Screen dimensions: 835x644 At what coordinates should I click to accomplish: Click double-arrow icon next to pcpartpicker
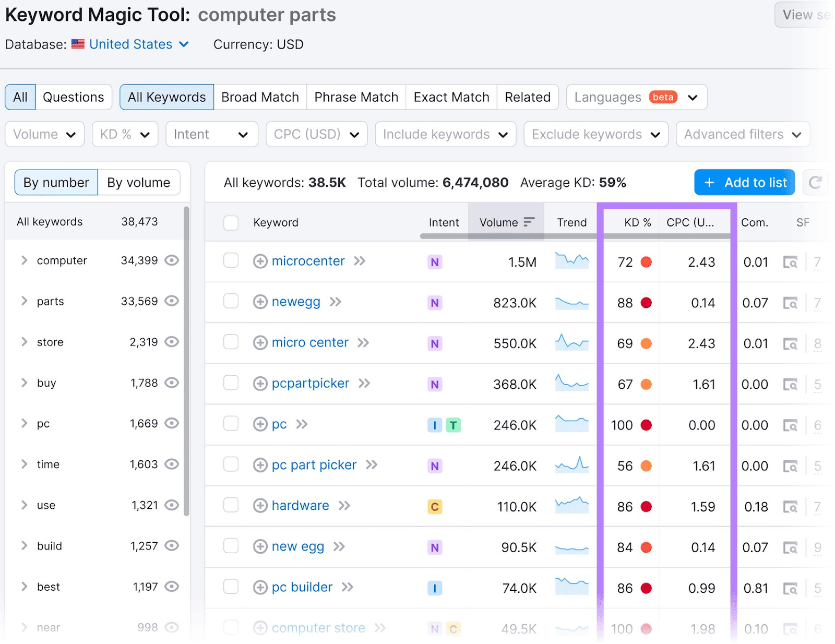point(364,384)
